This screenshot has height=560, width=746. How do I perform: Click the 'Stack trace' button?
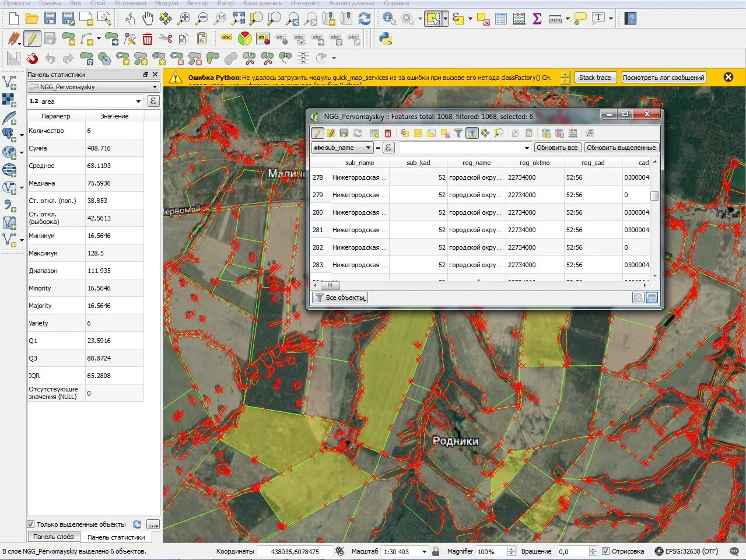pyautogui.click(x=595, y=78)
